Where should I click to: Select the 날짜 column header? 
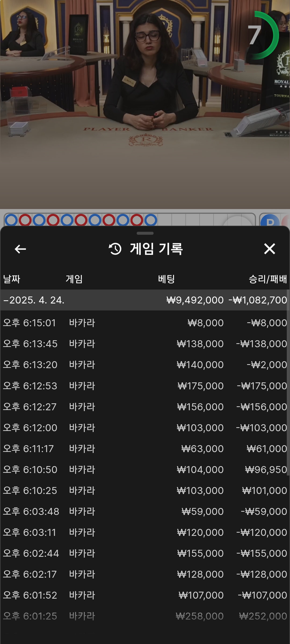pyautogui.click(x=12, y=279)
